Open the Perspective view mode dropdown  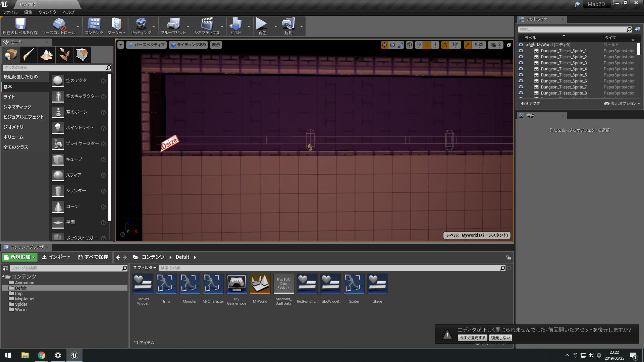tap(146, 45)
